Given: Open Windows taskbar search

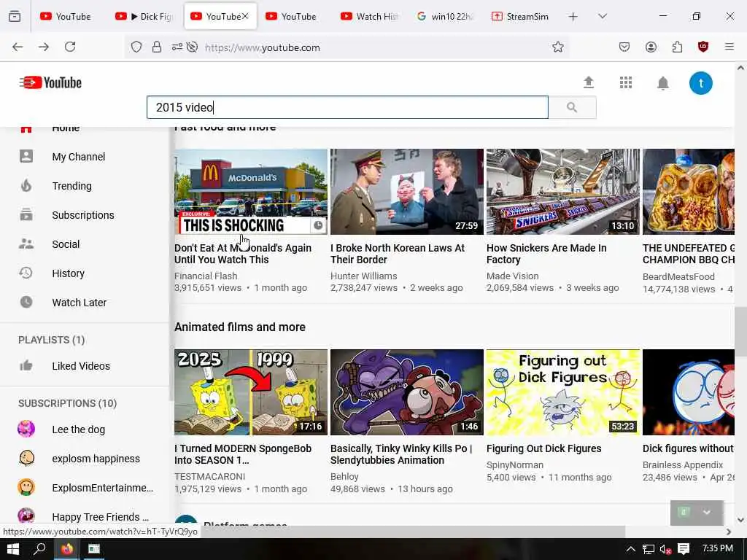Looking at the screenshot, I should click(39, 549).
